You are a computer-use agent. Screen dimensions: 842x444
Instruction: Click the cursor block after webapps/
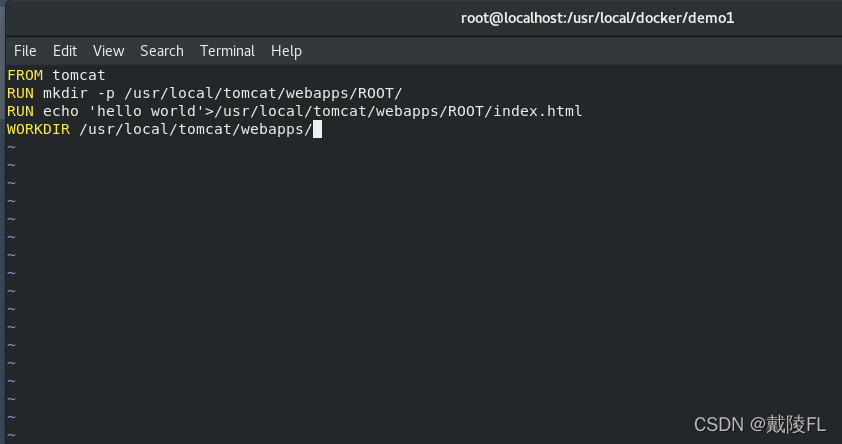click(317, 129)
